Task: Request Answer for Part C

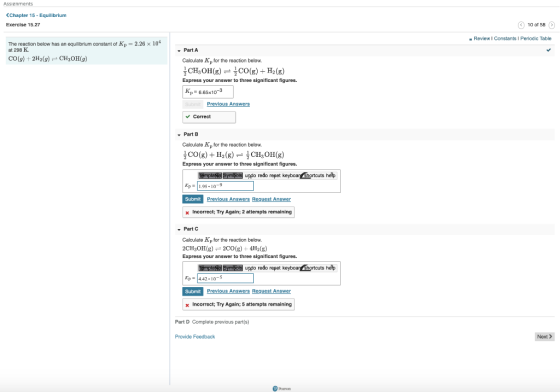Action: coord(271,291)
